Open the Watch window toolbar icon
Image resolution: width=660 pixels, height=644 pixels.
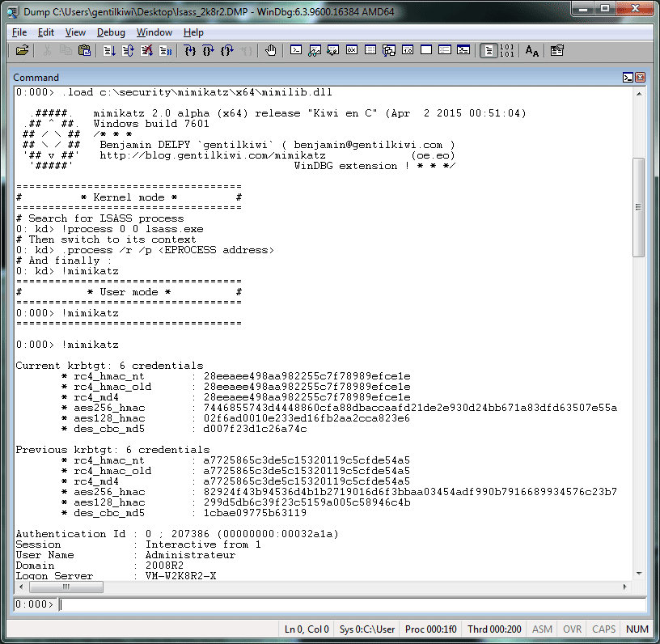[315, 50]
